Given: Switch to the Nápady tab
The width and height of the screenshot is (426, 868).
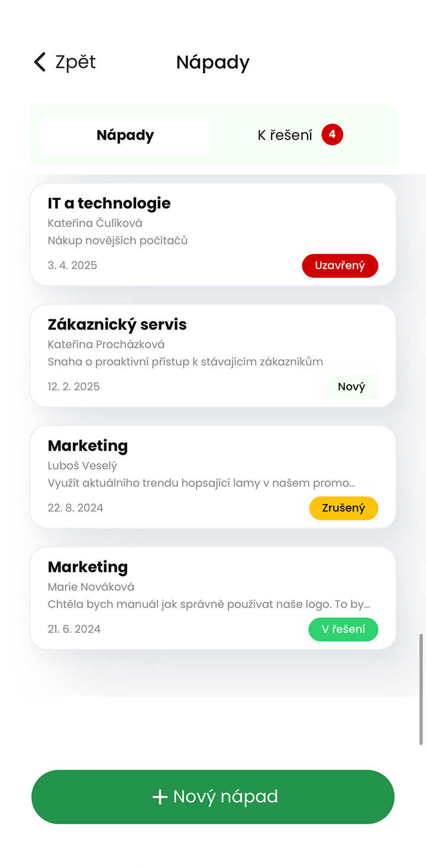Looking at the screenshot, I should click(125, 135).
